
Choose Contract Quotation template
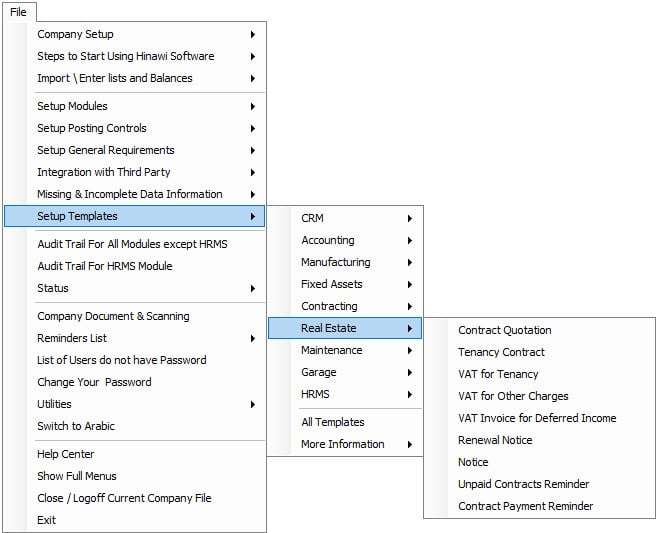pyautogui.click(x=505, y=330)
